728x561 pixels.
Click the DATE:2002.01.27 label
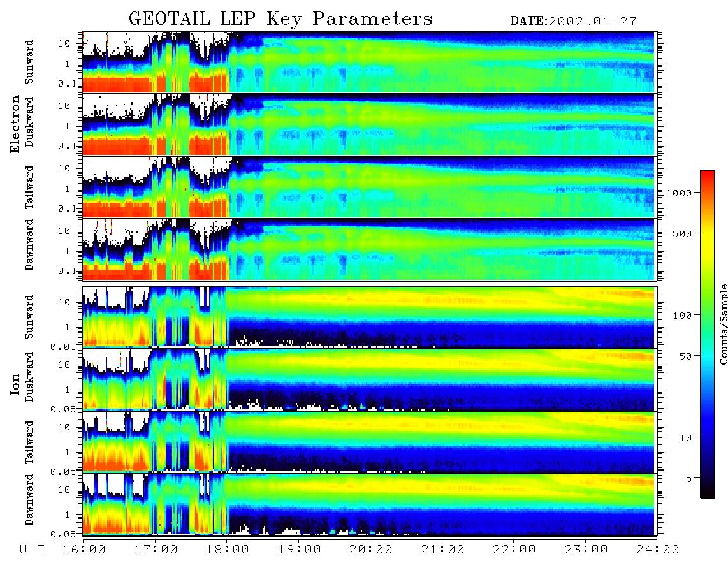pyautogui.click(x=573, y=22)
